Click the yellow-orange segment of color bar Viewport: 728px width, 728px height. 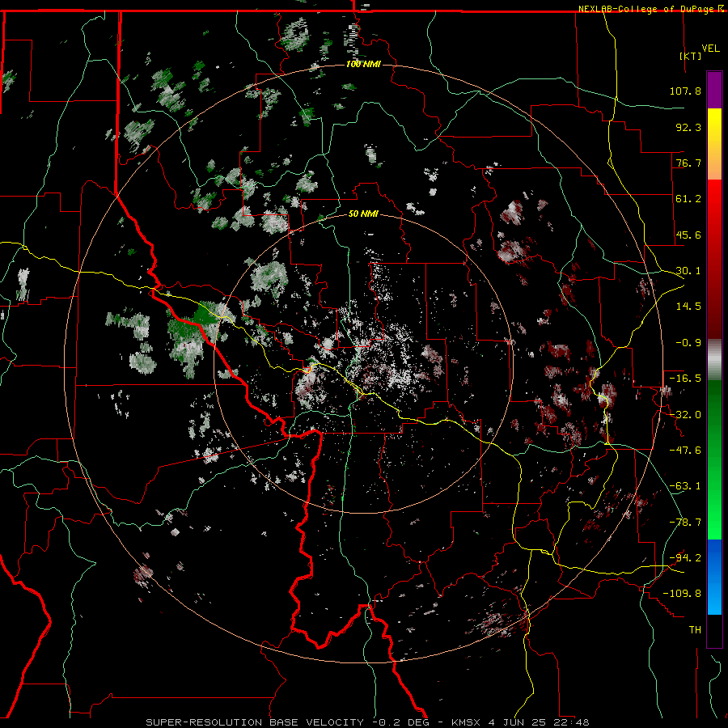(x=714, y=144)
